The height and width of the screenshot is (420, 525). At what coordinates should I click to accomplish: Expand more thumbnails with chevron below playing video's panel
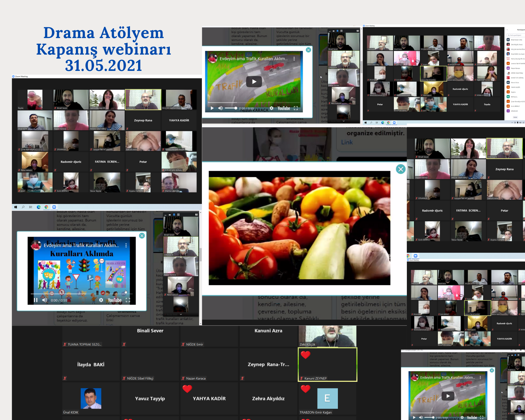tap(181, 314)
